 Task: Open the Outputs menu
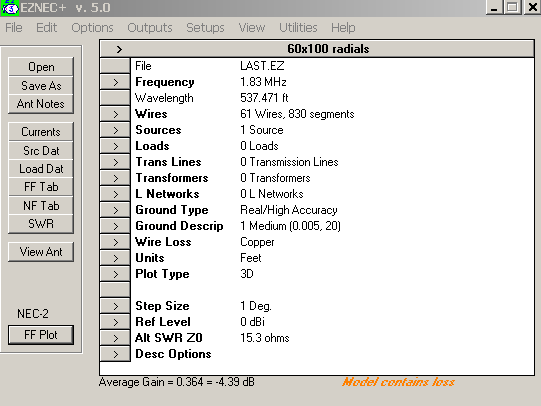[150, 28]
